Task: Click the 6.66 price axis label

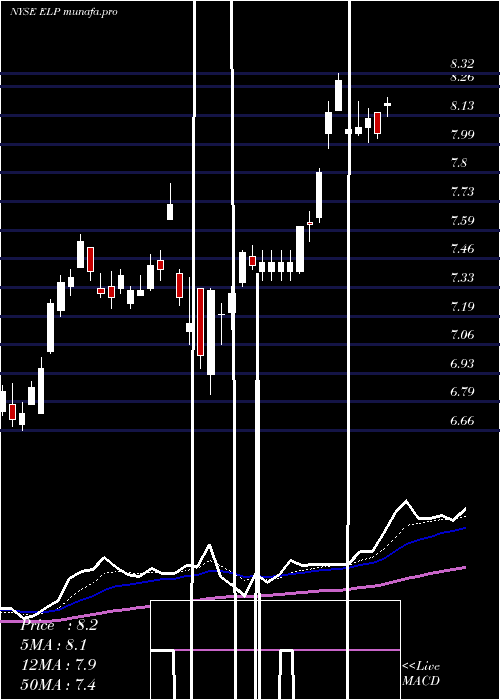Action: pyautogui.click(x=462, y=421)
